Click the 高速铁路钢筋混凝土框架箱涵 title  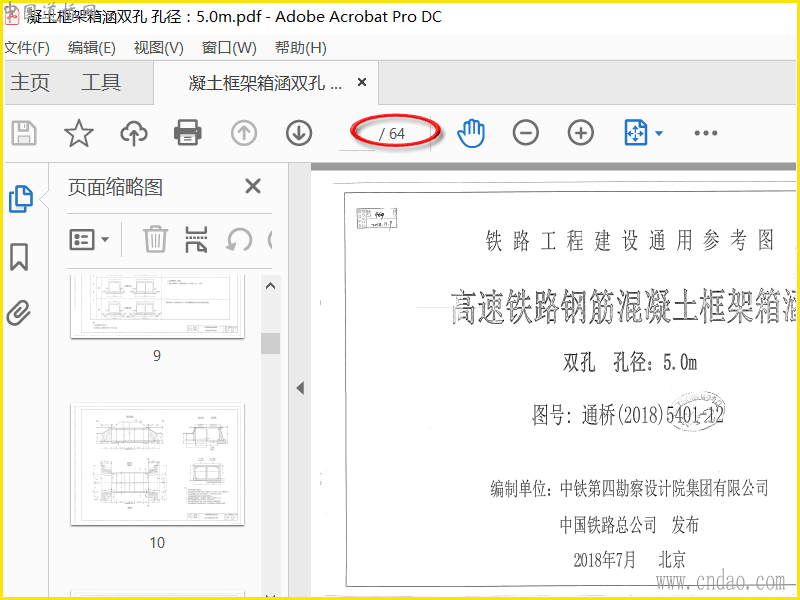pyautogui.click(x=622, y=306)
